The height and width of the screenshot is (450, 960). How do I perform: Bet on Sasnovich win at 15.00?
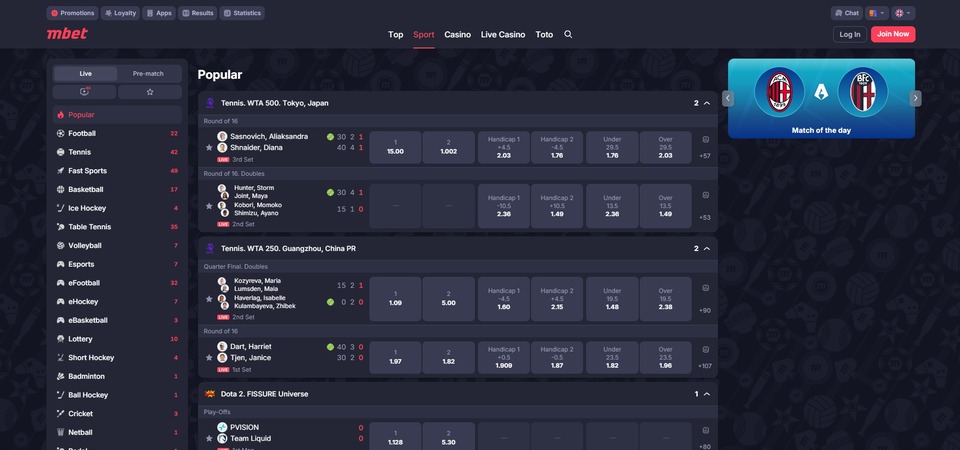pos(396,148)
